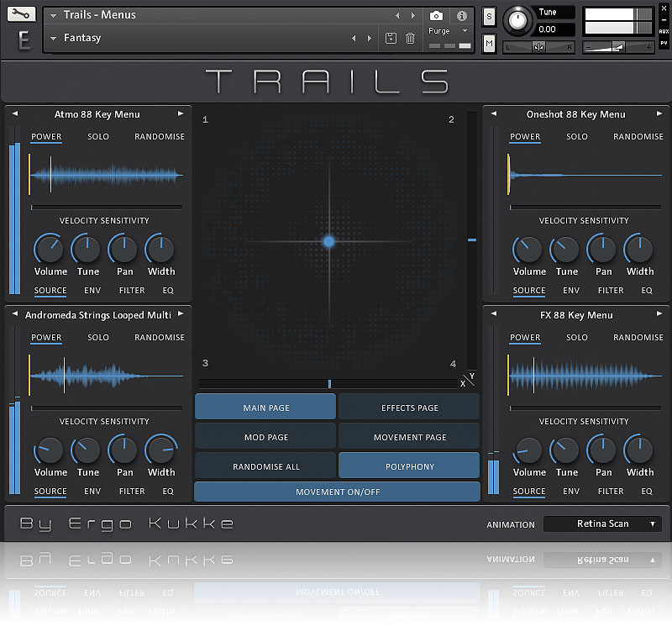This screenshot has height=626, width=672.
Task: Click the trash delete preset icon
Action: (x=410, y=38)
